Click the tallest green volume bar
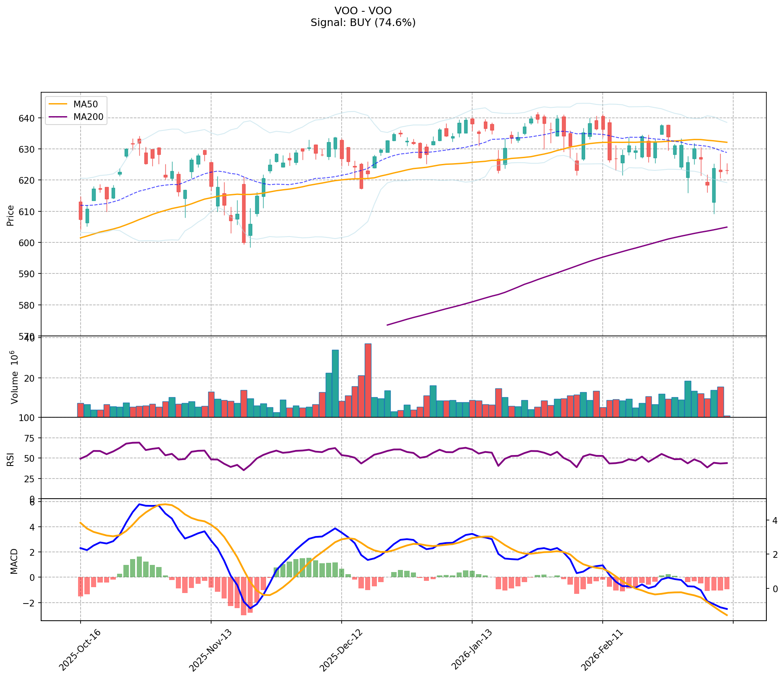The width and height of the screenshot is (784, 679). [335, 383]
